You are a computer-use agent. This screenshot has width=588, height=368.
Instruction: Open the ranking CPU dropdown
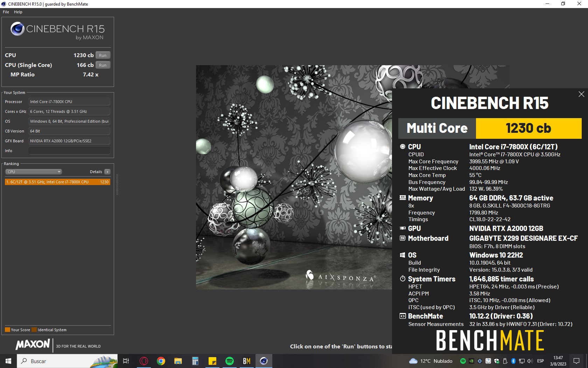(34, 172)
